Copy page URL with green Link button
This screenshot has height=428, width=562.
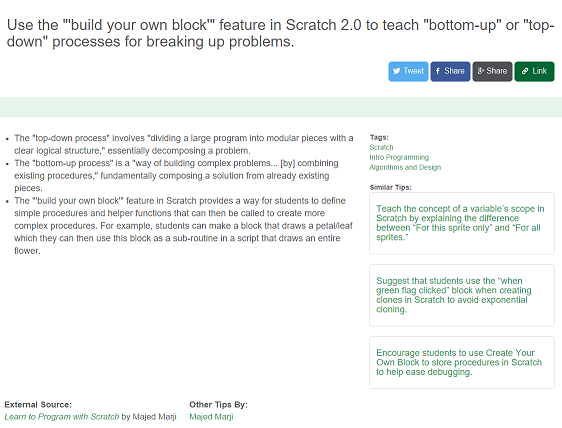[534, 71]
